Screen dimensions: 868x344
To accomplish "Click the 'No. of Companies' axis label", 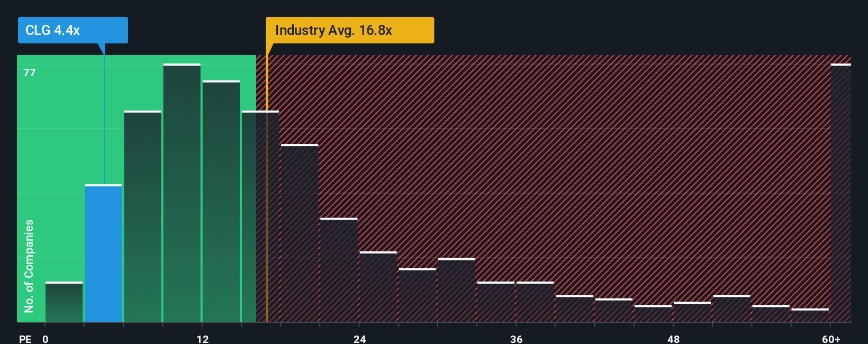I will click(x=29, y=266).
